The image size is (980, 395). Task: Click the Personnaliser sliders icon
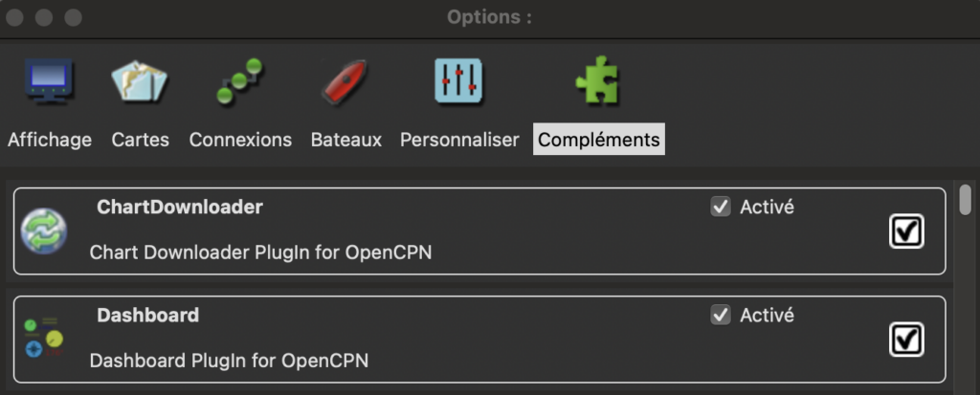(458, 82)
